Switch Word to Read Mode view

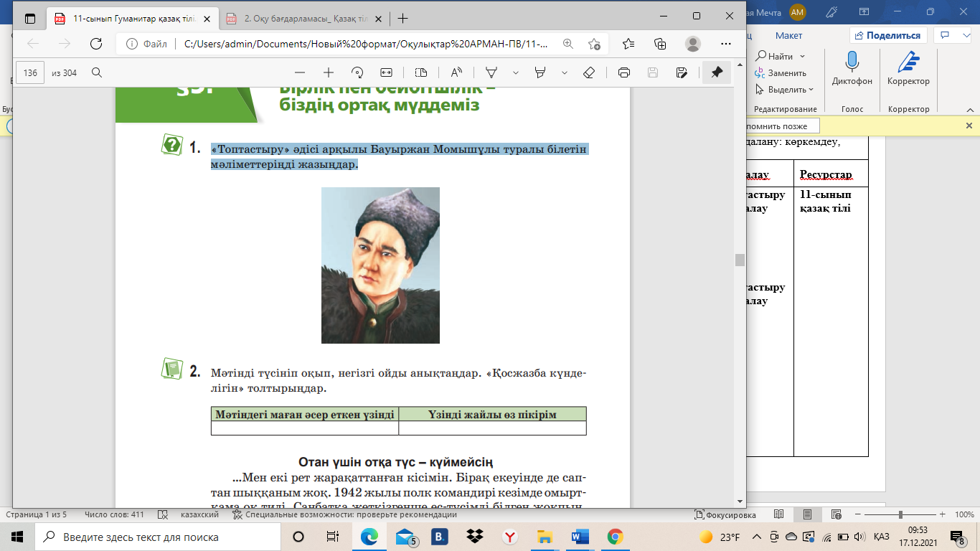[x=779, y=514]
